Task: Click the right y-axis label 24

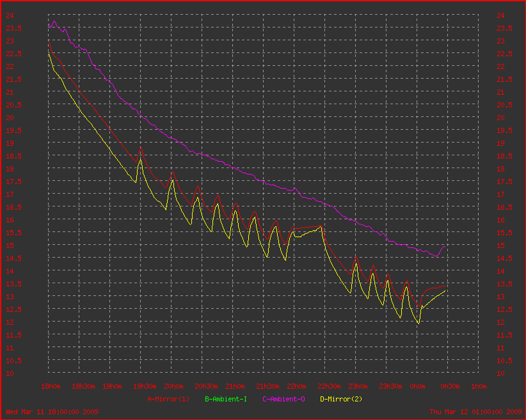Action: [x=500, y=15]
